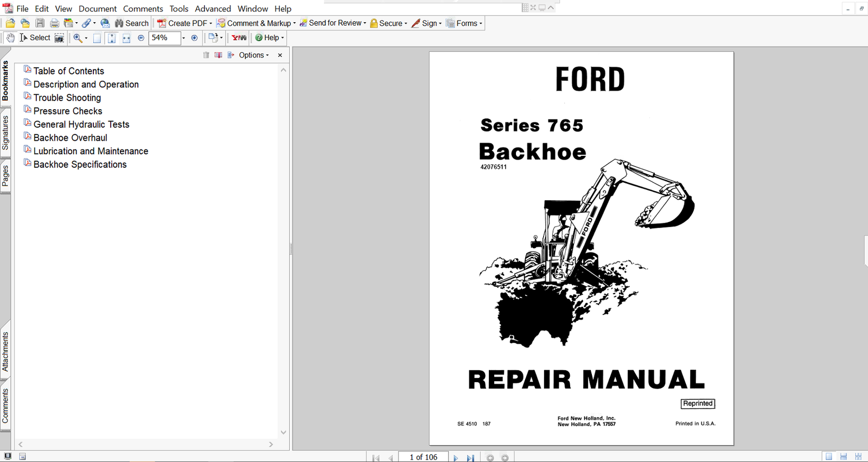Screen dimensions: 868x462
Task: Jump to the next page arrow
Action: click(x=456, y=458)
